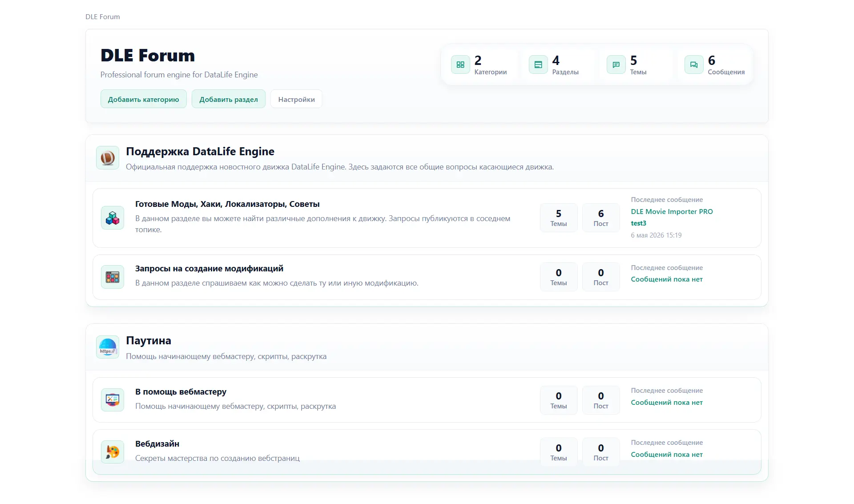854x504 pixels.
Task: Click Сообщений пока нет in Запросы row
Action: (x=667, y=279)
